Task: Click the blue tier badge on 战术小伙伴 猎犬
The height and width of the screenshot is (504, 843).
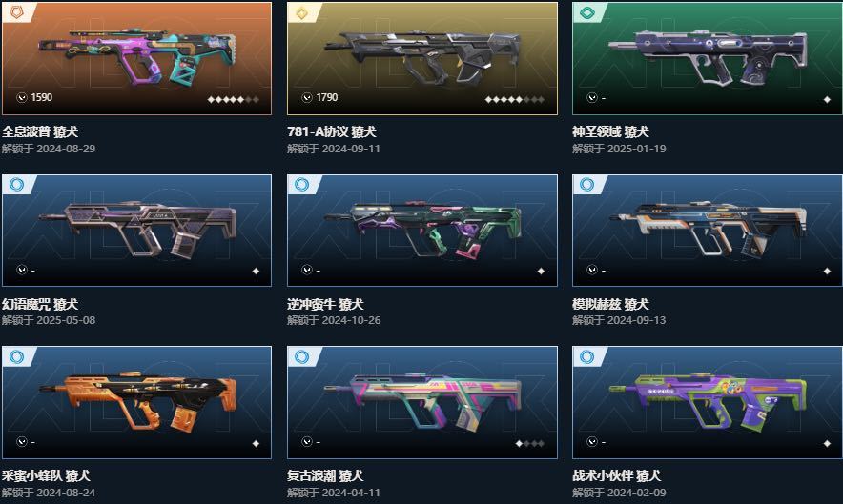Action: (587, 356)
